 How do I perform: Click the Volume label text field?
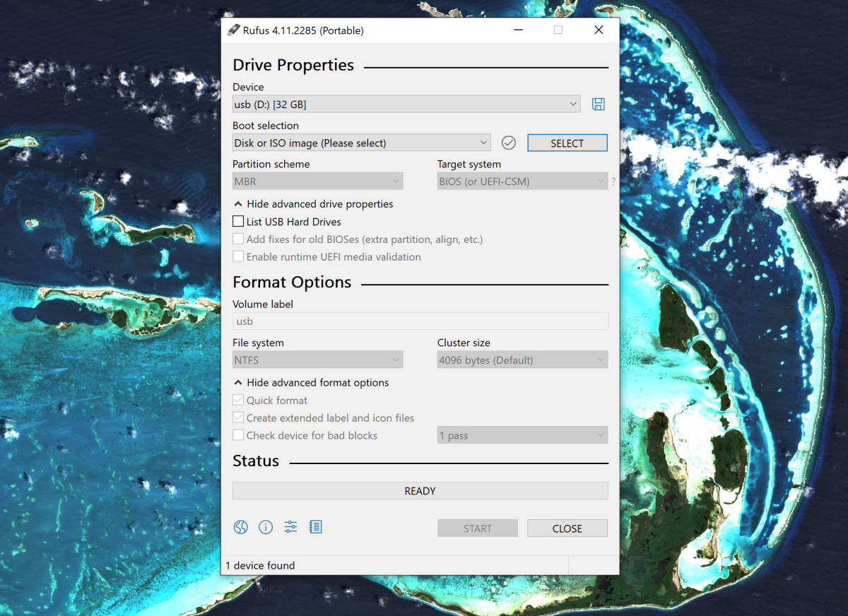coord(420,321)
